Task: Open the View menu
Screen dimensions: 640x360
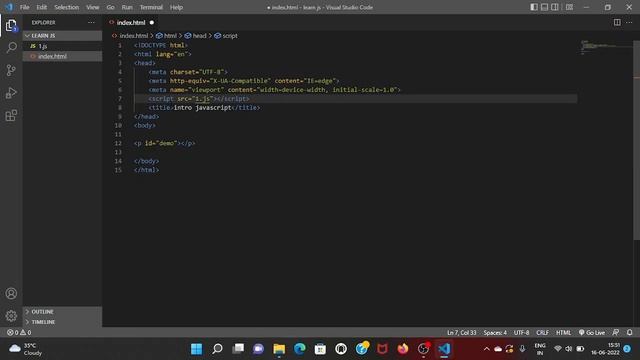Action: (x=93, y=7)
